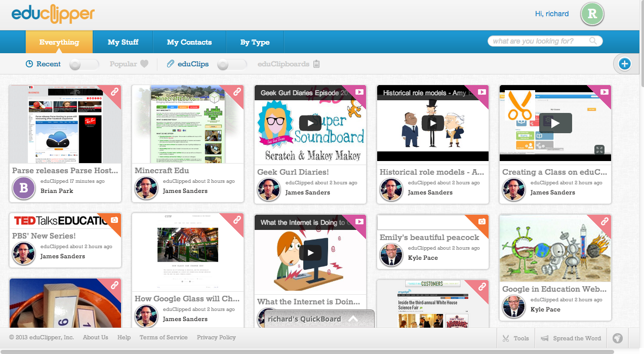The height and width of the screenshot is (354, 644).
Task: Open the richard user avatar icon
Action: 592,14
